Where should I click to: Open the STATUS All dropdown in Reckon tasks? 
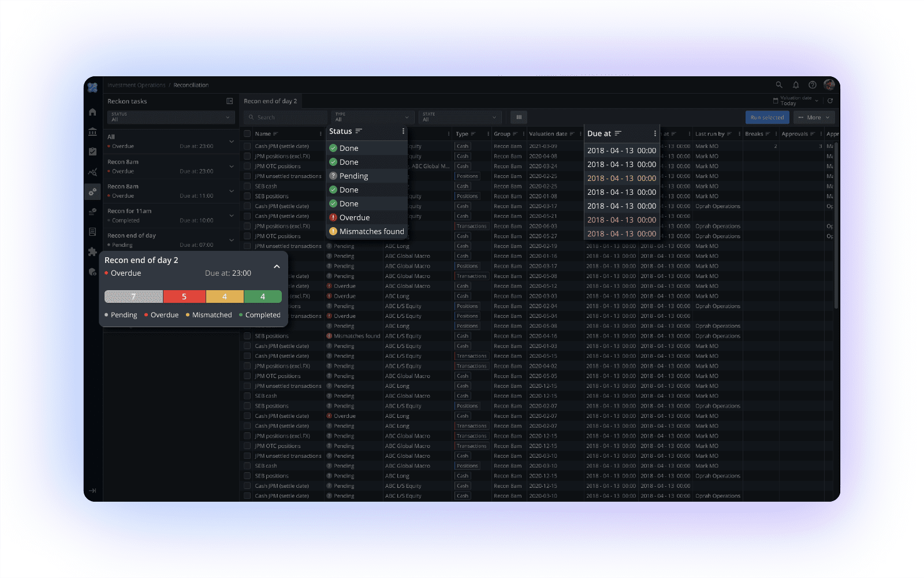170,116
